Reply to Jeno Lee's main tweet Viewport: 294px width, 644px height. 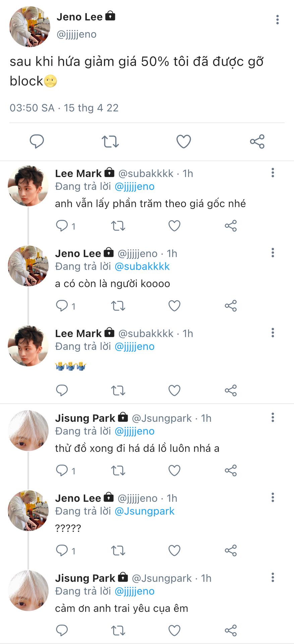(x=37, y=142)
